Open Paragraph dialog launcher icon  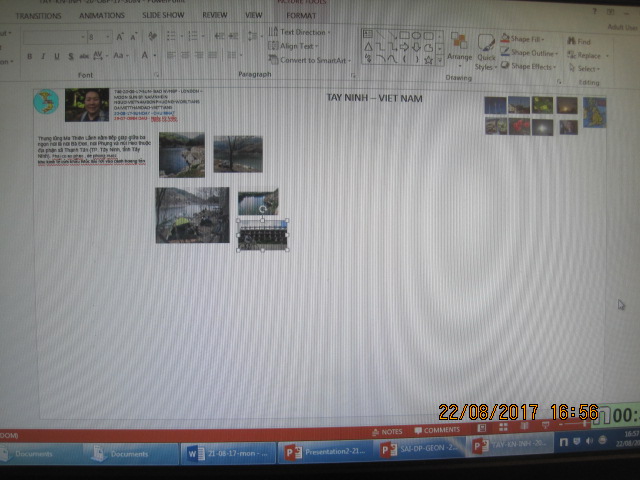[353, 76]
